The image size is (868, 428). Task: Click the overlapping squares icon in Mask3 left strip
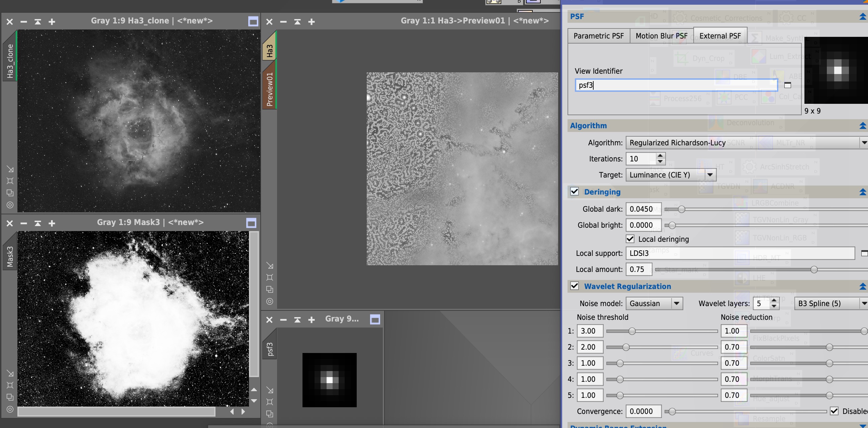click(x=10, y=397)
